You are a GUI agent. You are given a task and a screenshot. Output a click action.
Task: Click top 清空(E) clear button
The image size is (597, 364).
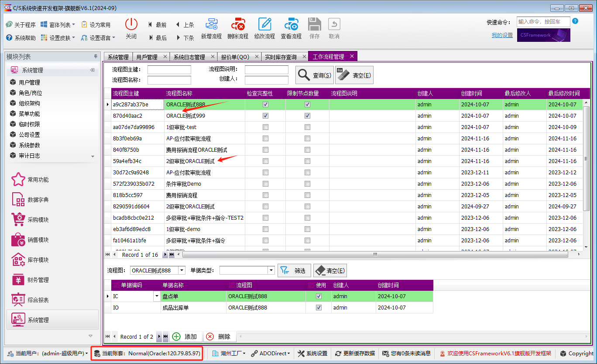354,75
